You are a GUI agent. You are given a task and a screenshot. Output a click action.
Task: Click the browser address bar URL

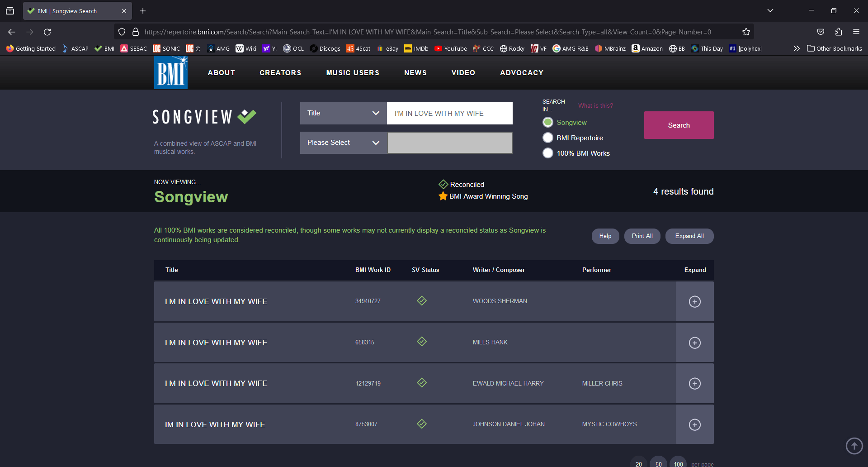pyautogui.click(x=428, y=32)
